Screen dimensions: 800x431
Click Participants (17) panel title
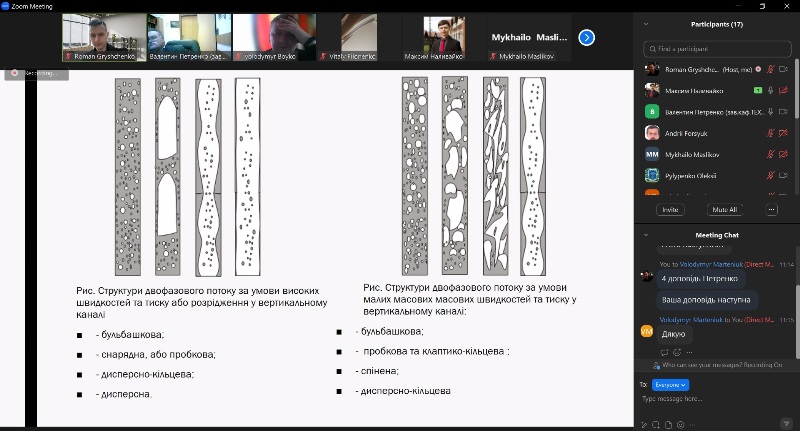coord(717,24)
